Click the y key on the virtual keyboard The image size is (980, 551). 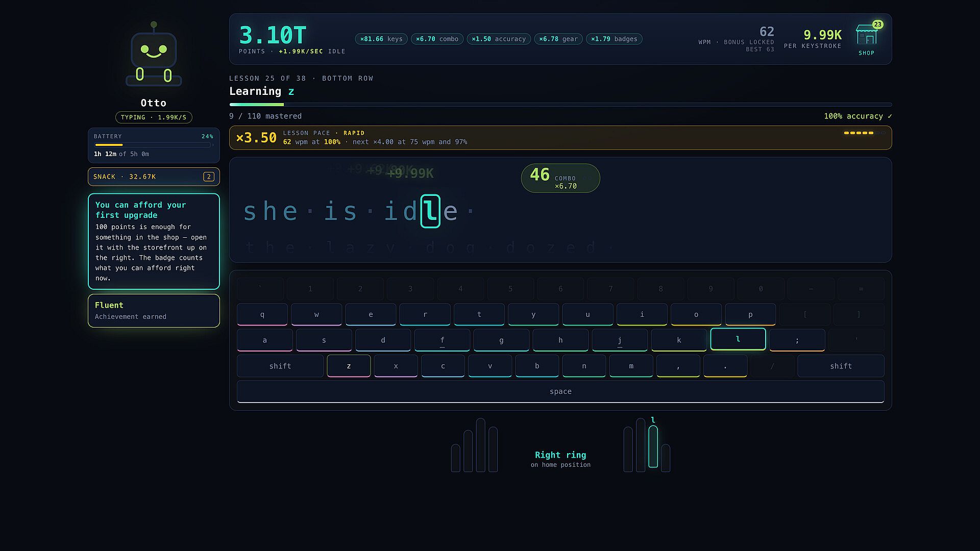533,314
